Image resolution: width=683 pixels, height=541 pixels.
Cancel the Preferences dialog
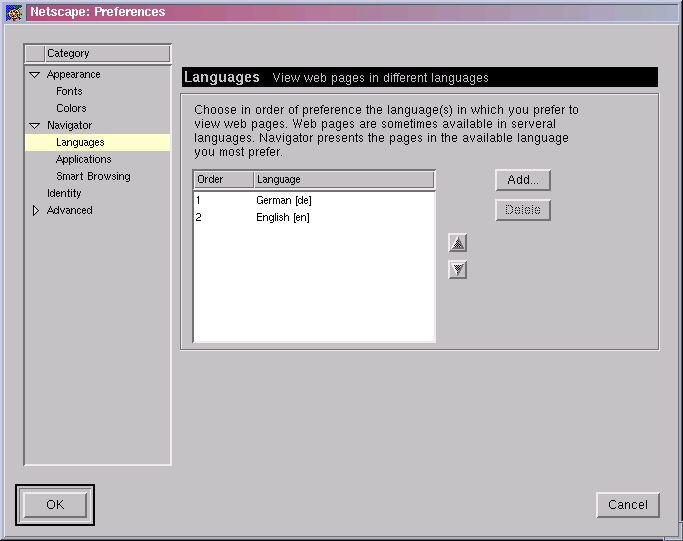(627, 505)
